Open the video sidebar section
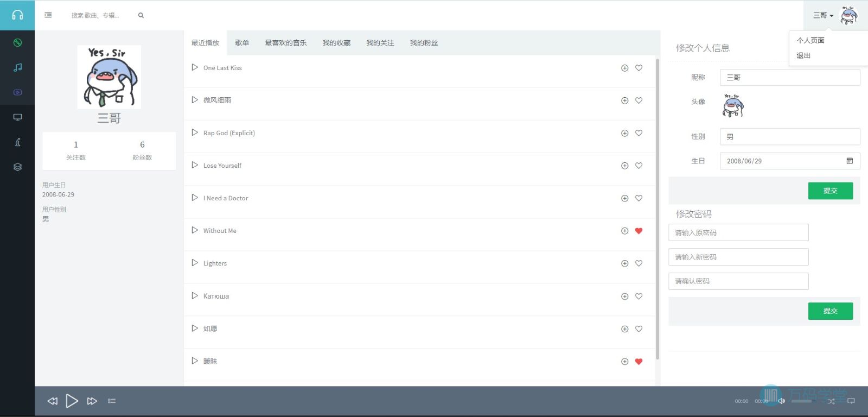 [17, 92]
